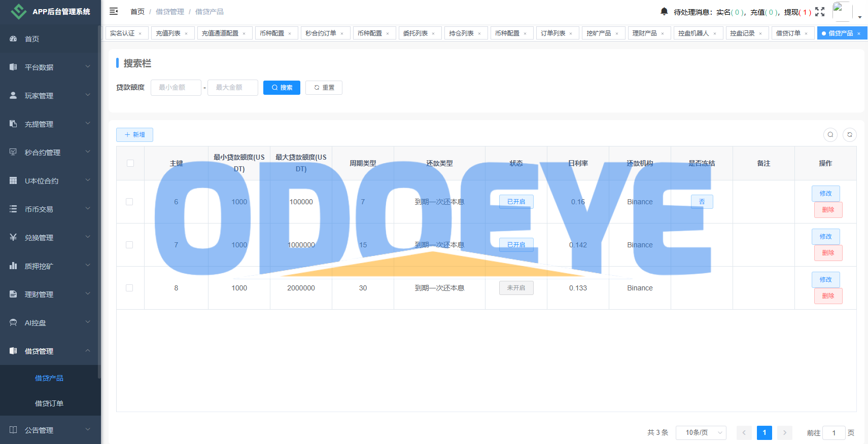Click the 首页 breadcrumb link
This screenshot has height=444, width=868.
pyautogui.click(x=137, y=12)
